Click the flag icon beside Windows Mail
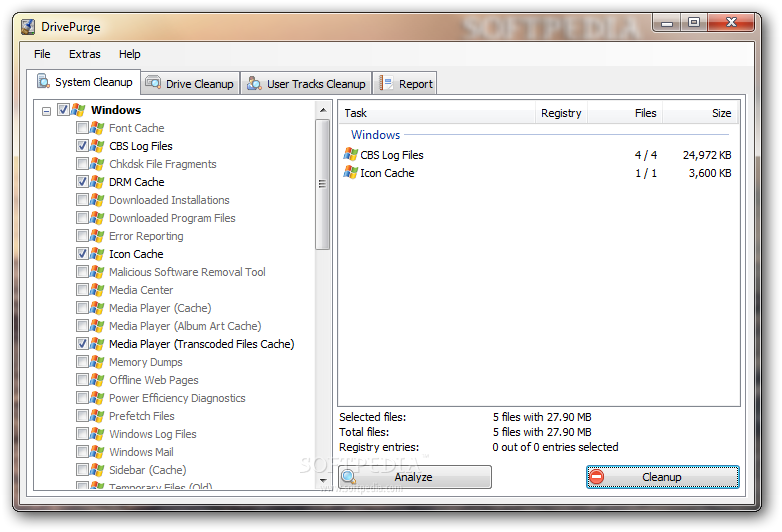The height and width of the screenshot is (532, 782). click(97, 452)
